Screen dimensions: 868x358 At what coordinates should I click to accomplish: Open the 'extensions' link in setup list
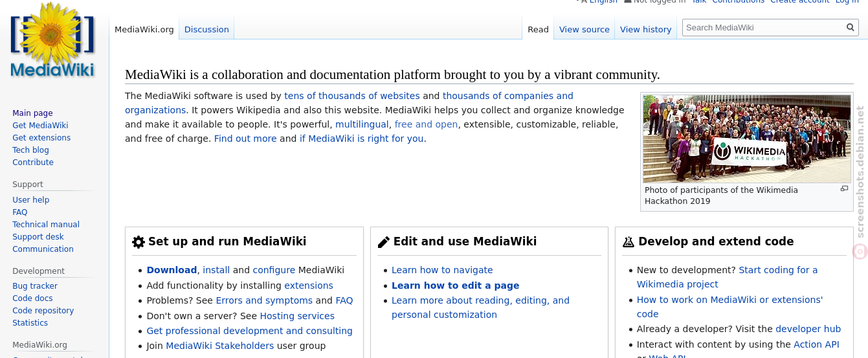(309, 285)
